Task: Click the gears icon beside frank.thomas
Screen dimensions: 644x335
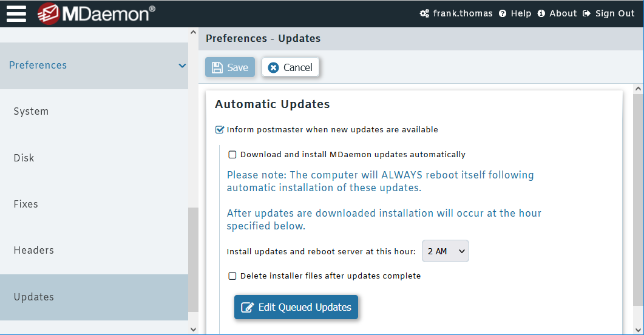Action: [424, 13]
